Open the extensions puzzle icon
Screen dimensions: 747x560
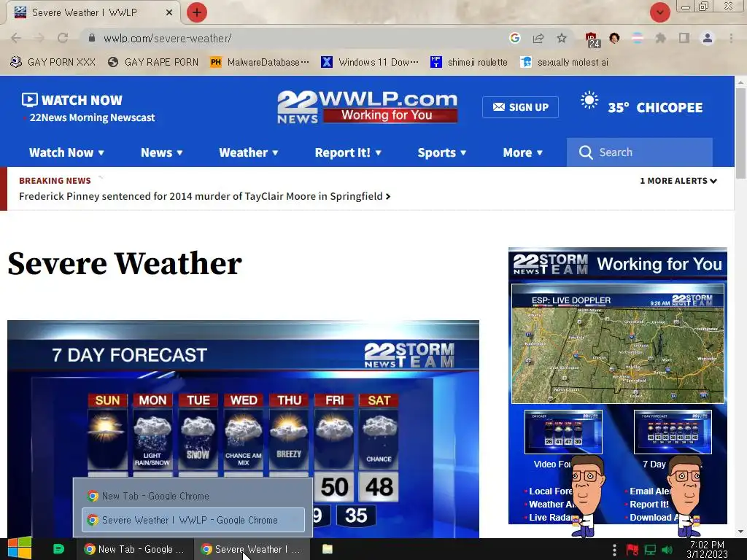660,38
